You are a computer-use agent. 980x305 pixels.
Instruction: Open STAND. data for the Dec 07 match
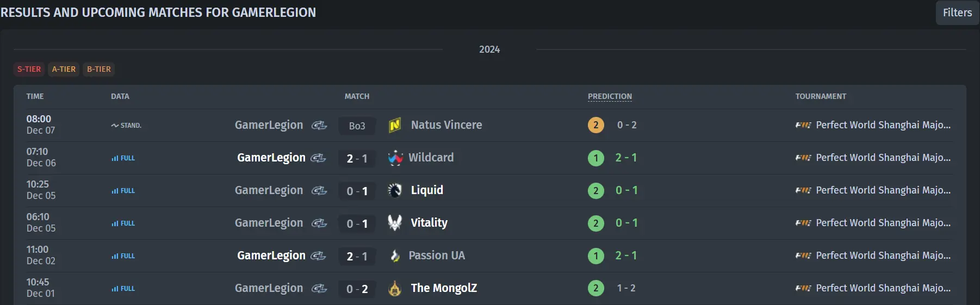(x=126, y=126)
